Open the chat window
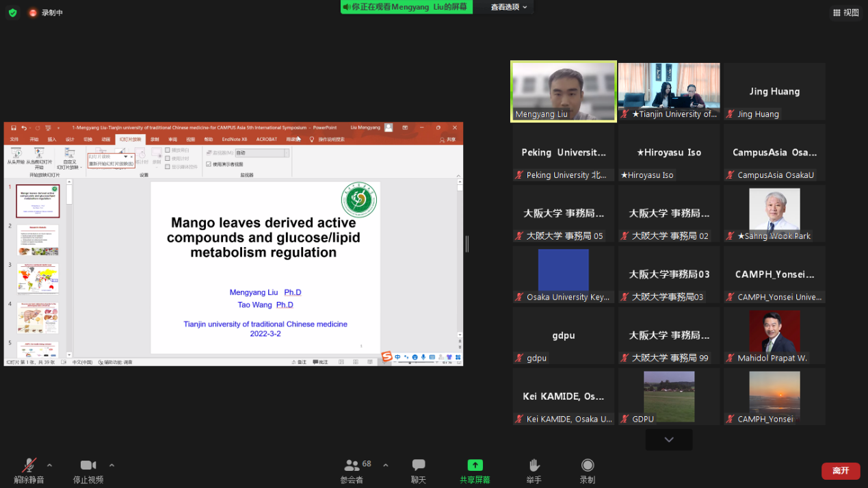Image resolution: width=868 pixels, height=488 pixels. pos(419,466)
